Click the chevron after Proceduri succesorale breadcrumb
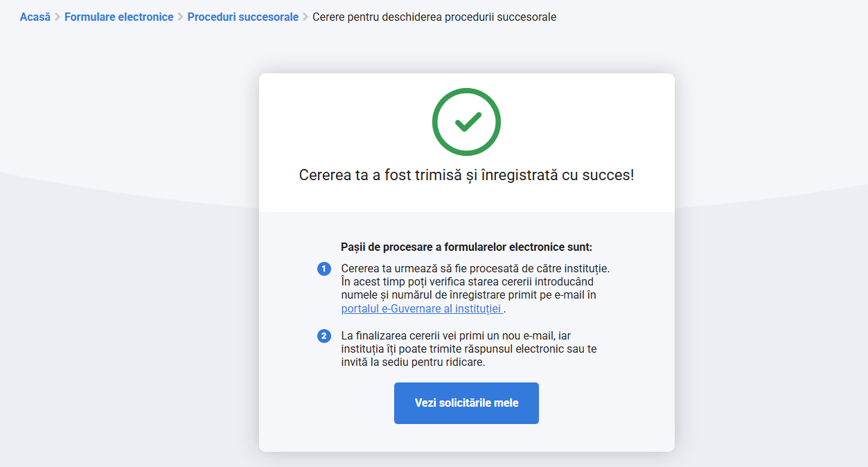868x467 pixels. 305,17
